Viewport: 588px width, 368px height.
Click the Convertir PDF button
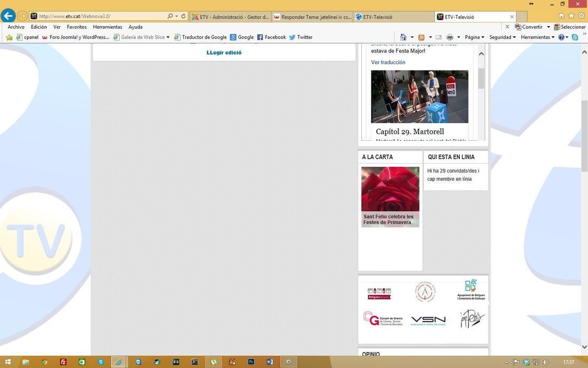528,27
